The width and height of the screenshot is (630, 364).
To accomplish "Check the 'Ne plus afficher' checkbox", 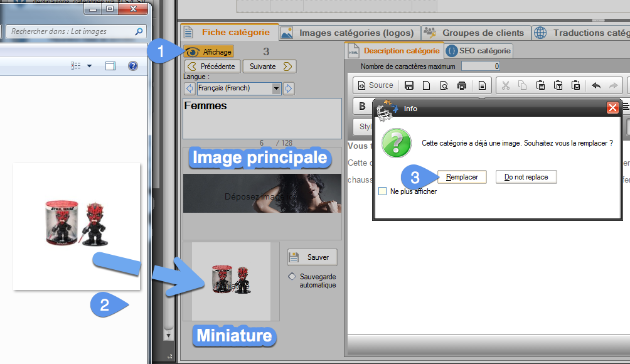I will click(383, 191).
